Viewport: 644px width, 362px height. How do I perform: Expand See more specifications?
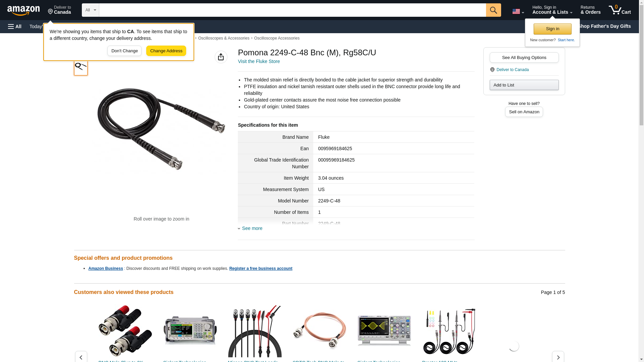click(x=252, y=228)
